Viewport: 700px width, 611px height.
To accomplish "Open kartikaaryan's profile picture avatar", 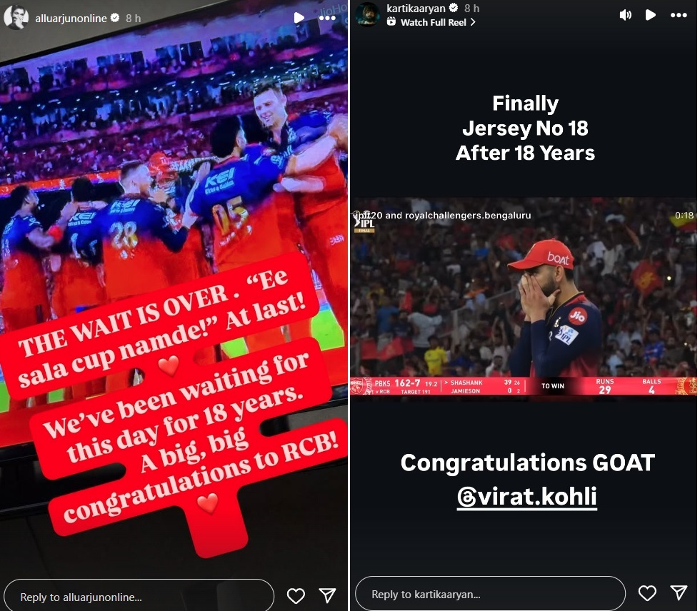I will pos(367,14).
